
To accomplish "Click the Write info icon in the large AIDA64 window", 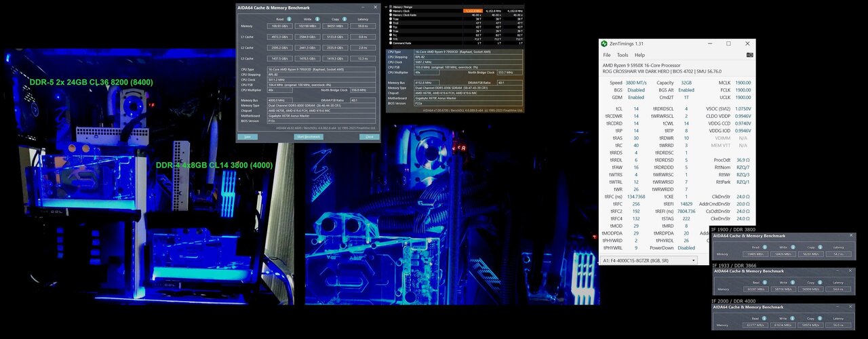I will coord(319,18).
